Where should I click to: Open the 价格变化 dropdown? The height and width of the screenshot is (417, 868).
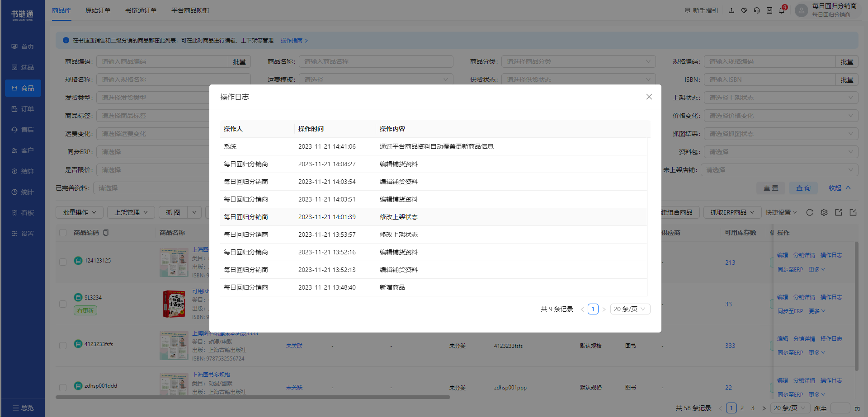coord(781,116)
